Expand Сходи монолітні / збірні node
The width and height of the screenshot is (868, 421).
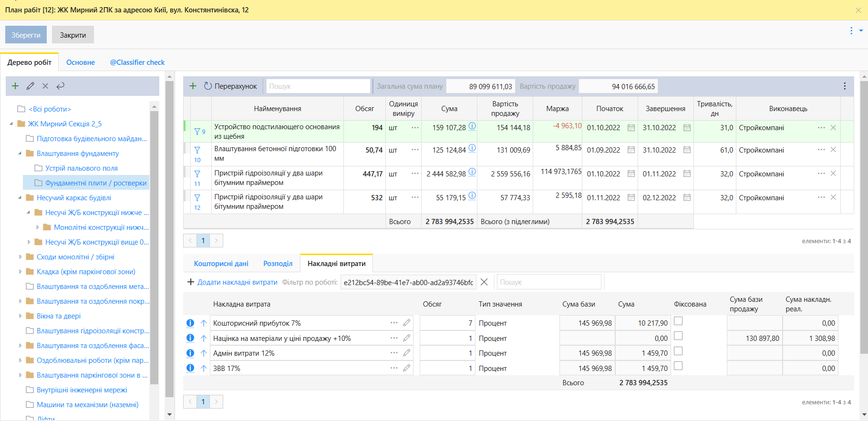click(20, 257)
